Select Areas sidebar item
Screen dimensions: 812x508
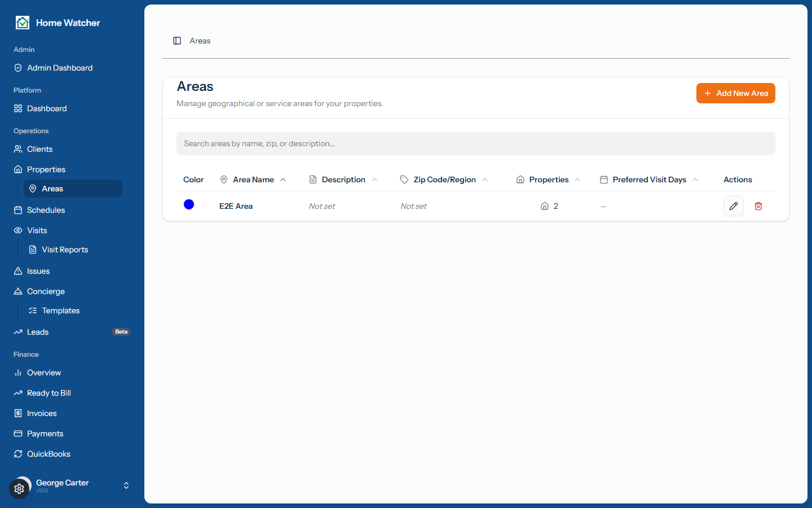(x=73, y=189)
